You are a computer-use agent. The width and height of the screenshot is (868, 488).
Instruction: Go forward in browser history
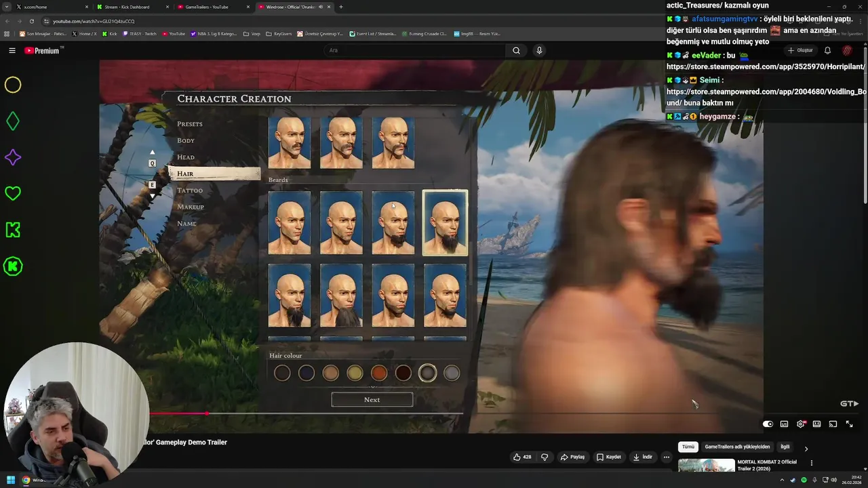click(19, 21)
